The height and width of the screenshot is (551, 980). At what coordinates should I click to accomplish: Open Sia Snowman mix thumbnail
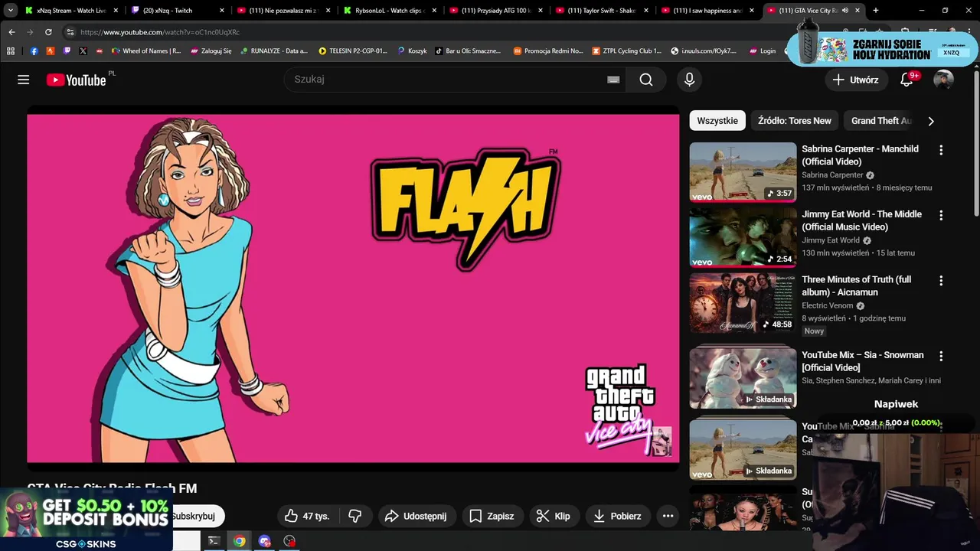click(x=743, y=378)
